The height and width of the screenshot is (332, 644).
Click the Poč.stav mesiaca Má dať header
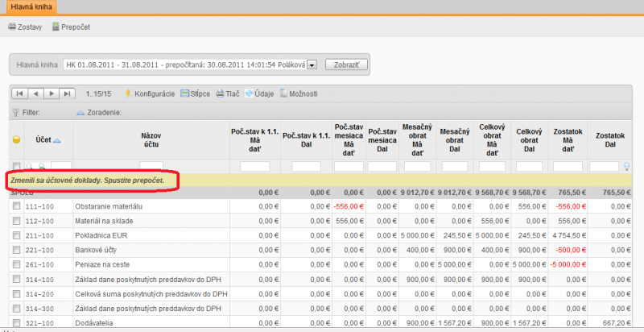(349, 139)
